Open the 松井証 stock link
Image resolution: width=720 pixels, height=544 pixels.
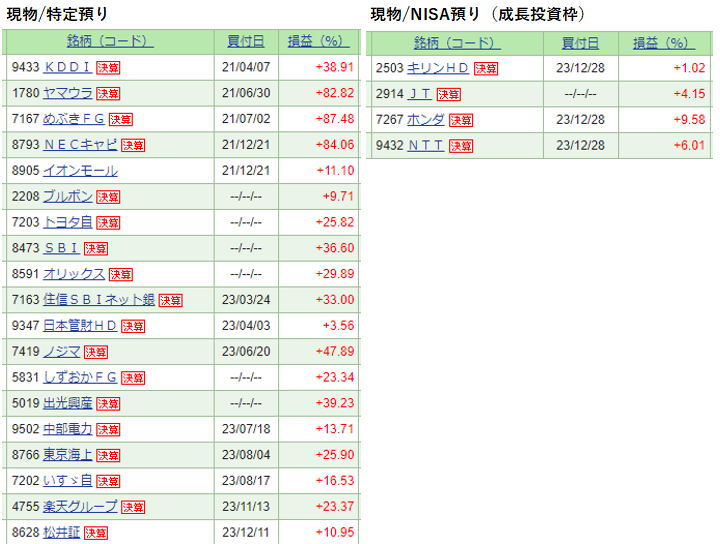click(x=62, y=532)
